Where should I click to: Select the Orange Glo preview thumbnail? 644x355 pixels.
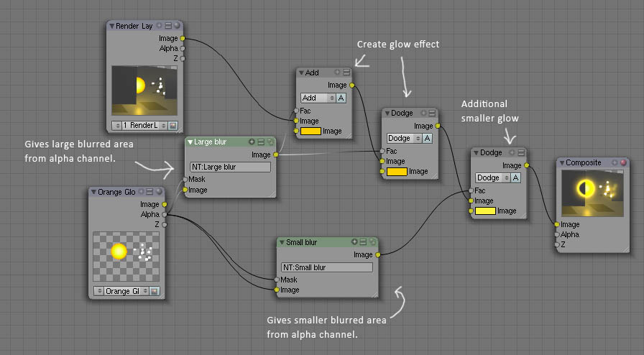(126, 257)
